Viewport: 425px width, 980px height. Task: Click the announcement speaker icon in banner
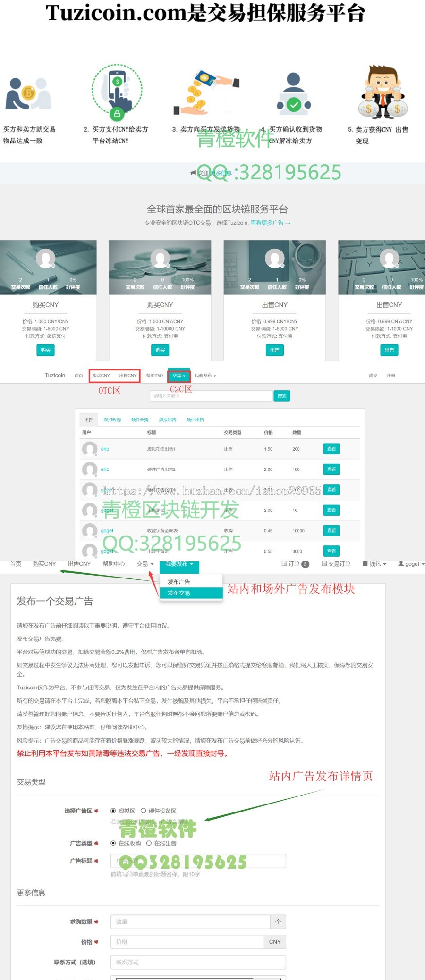pos(193,173)
